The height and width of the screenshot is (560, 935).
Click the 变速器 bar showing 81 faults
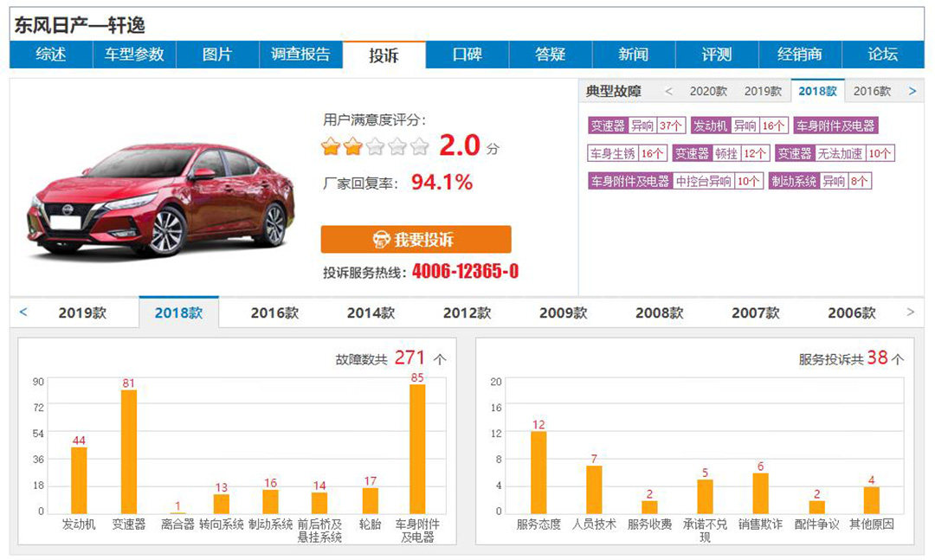pos(129,451)
